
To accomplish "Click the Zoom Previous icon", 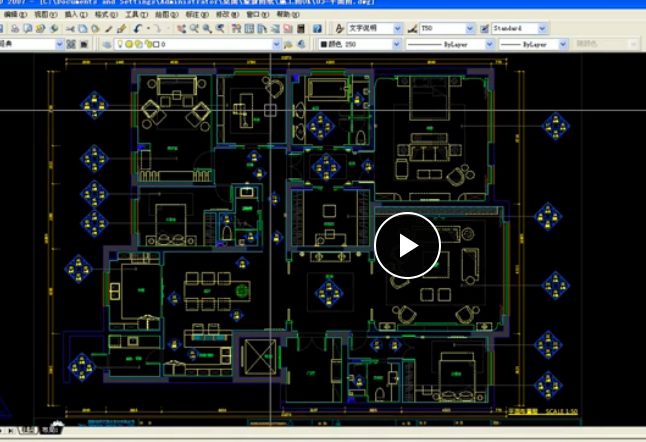I will coord(220,29).
